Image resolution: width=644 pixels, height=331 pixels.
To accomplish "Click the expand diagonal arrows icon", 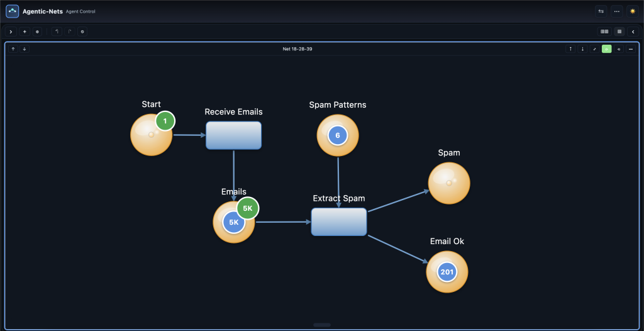I will point(594,48).
